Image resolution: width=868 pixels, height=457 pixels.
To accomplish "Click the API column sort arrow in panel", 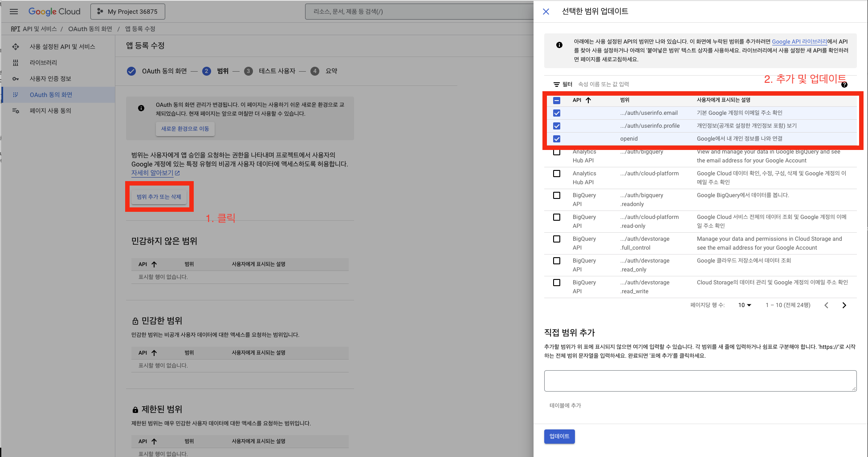I will click(588, 100).
